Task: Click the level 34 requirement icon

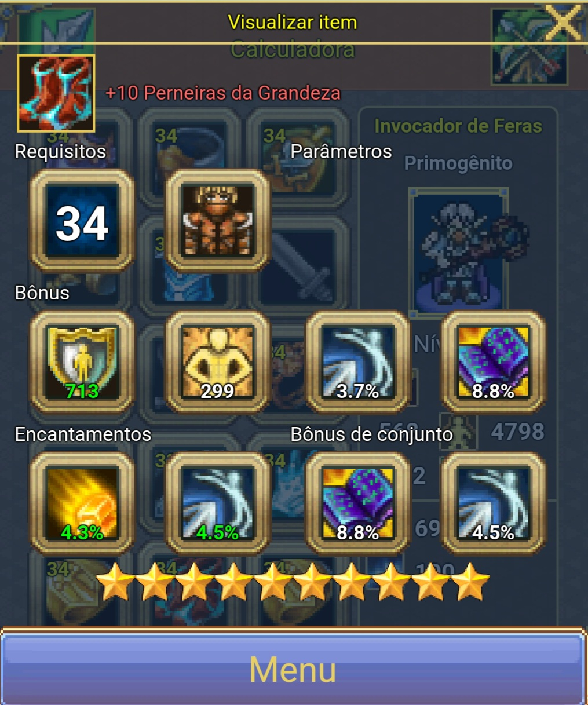Action: 82,221
